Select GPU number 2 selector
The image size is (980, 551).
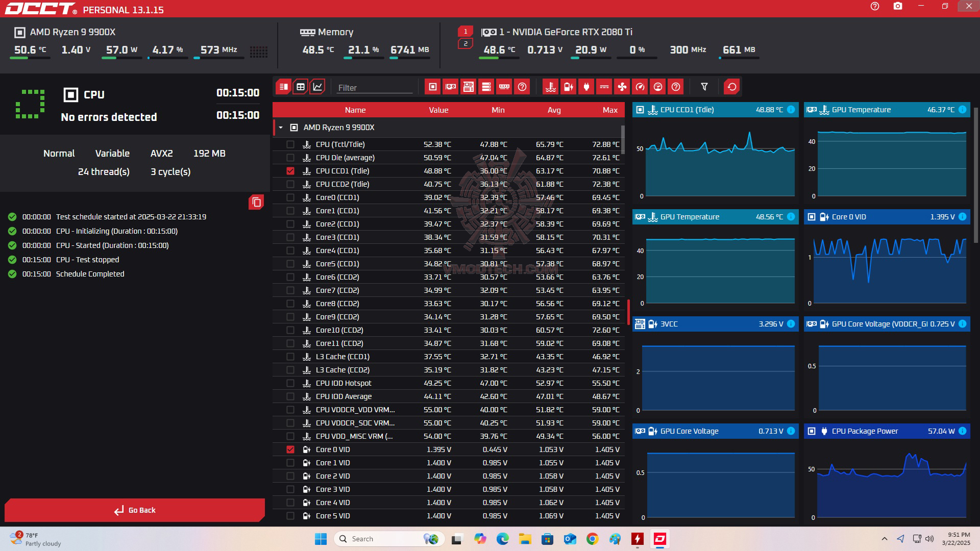tap(465, 44)
